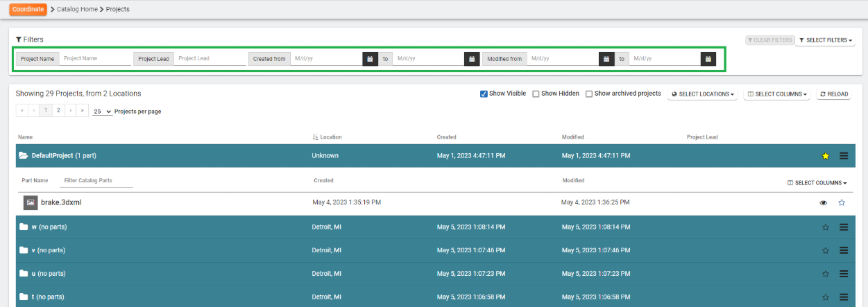Image resolution: width=868 pixels, height=307 pixels.
Task: Uncheck the Show Visible checkbox
Action: click(484, 94)
